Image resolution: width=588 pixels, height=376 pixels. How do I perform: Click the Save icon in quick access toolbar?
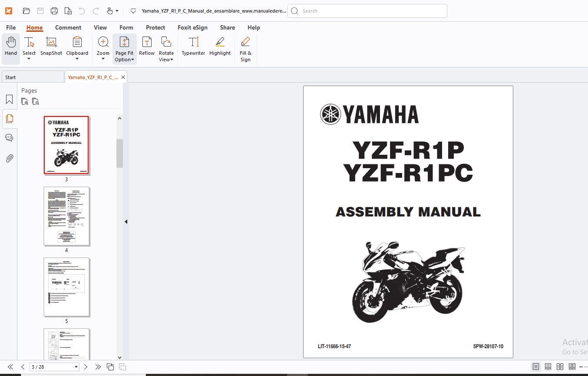tap(40, 11)
